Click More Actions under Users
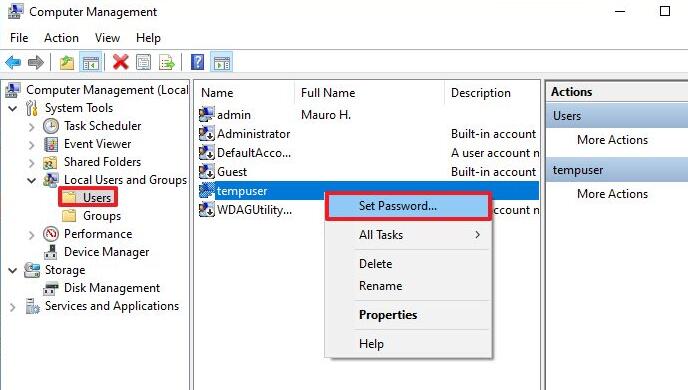Screen dimensions: 688x390 pos(613,140)
